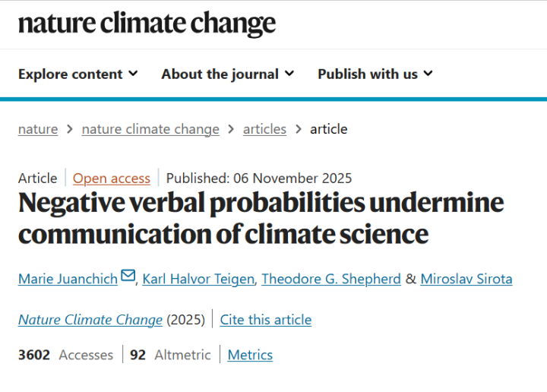Viewport: 547px width, 392px height.
Task: Click Cite this article
Action: tap(266, 320)
